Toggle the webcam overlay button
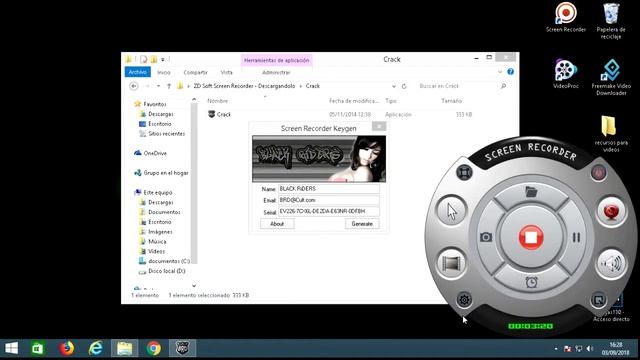Image resolution: width=640 pixels, height=360 pixels. (611, 211)
